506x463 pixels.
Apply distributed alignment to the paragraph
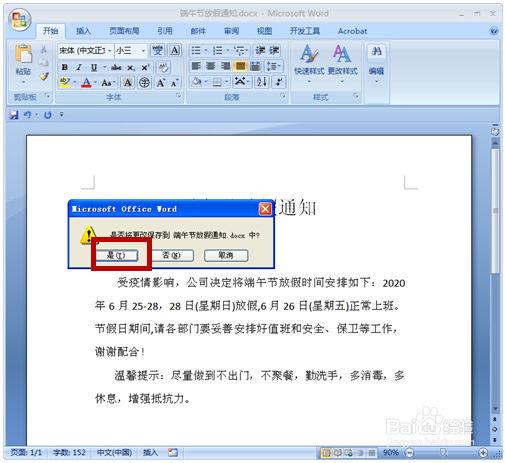255,66
